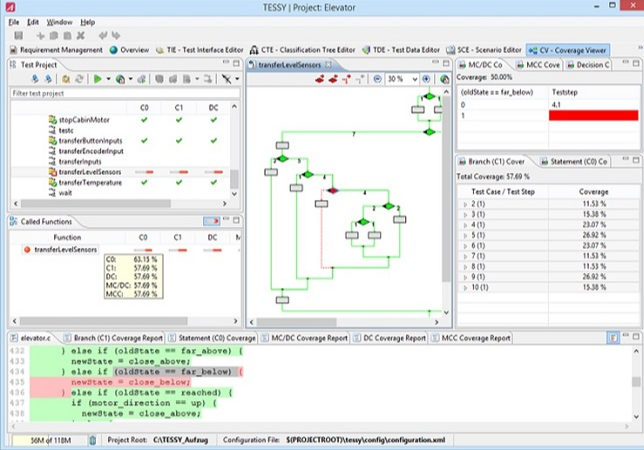Open the DC Coverage Report bottom tab
This screenshot has width=644, height=450.
click(389, 338)
